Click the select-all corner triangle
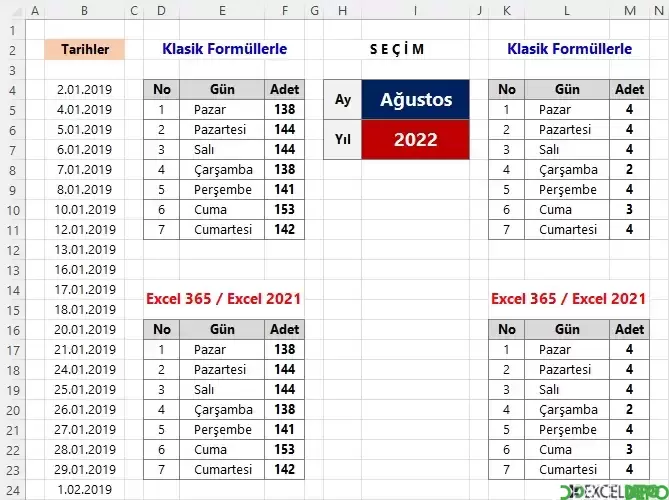Screen dimensions: 669x500 click(x=15, y=11)
